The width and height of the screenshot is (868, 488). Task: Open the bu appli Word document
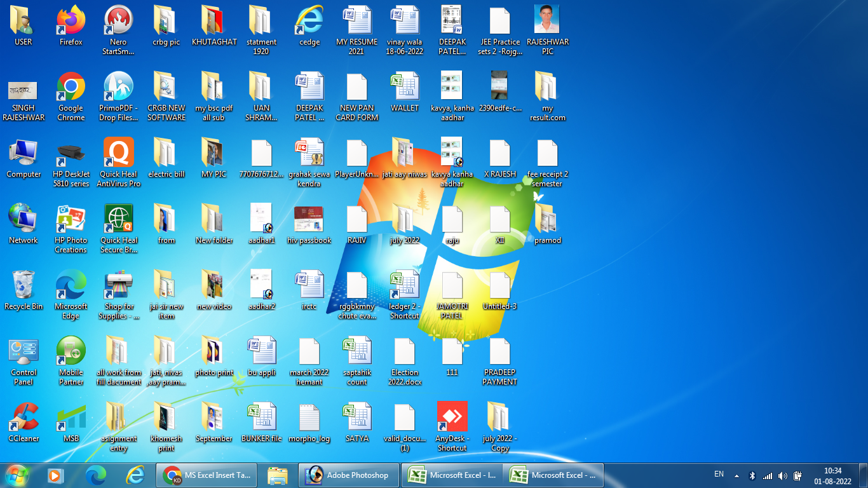[262, 356]
